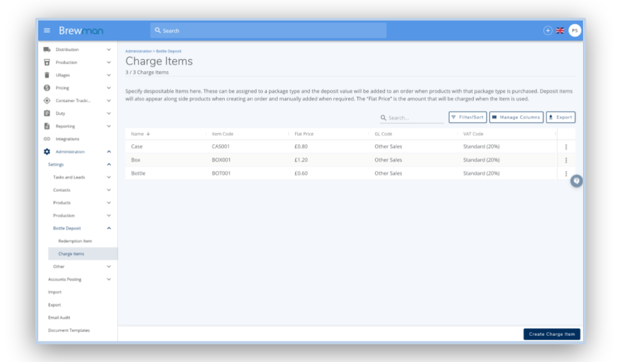Click the Duty clipboard icon
The image size is (644, 362).
[47, 113]
